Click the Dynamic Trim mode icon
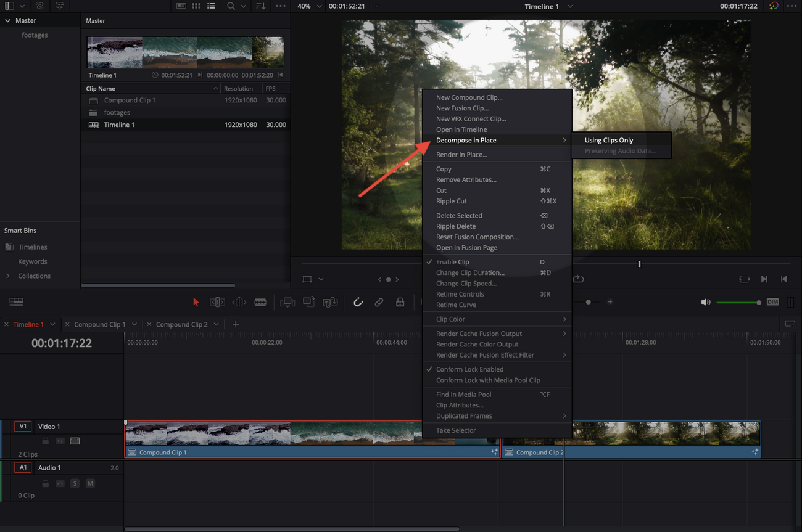 pos(239,302)
